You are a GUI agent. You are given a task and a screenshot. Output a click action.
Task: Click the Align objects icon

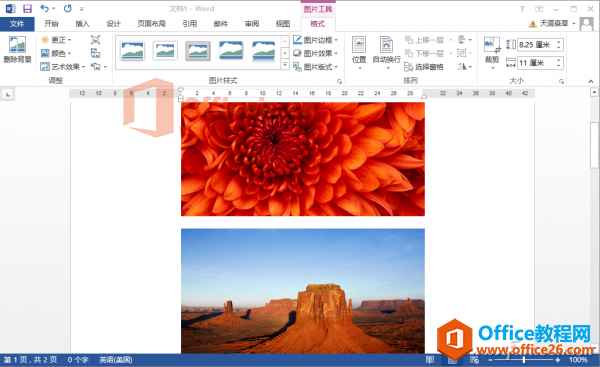point(465,40)
